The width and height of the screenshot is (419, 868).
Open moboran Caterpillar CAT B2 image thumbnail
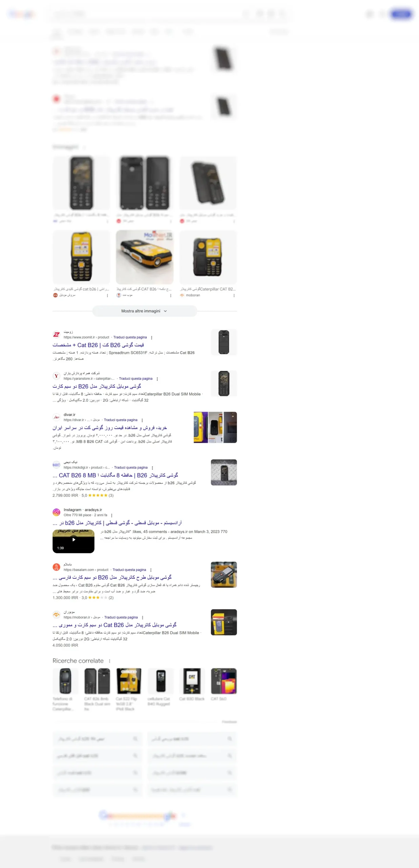tap(208, 257)
